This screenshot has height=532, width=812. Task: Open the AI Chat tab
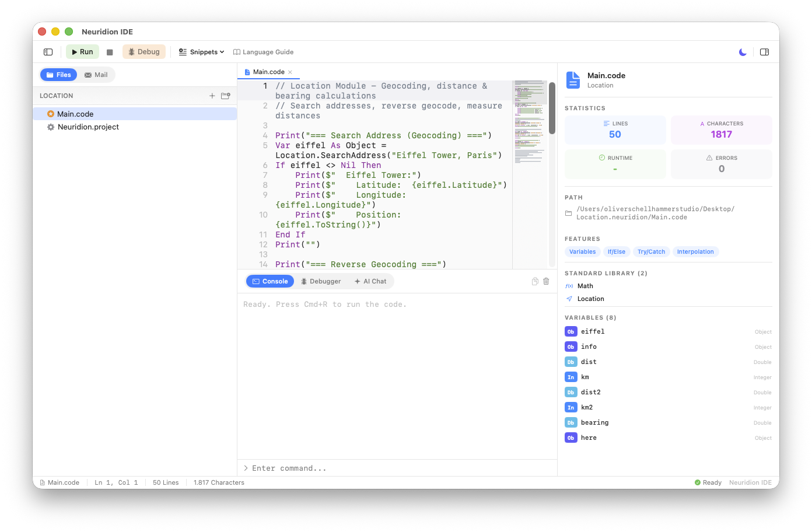370,281
